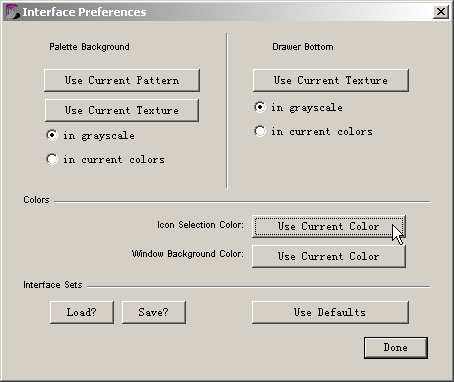Click Use Current Pattern for Palette Background

[122, 80]
